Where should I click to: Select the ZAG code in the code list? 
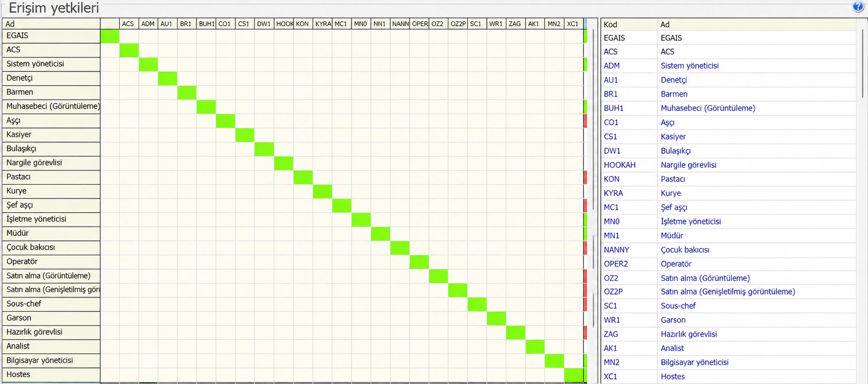[x=611, y=334]
